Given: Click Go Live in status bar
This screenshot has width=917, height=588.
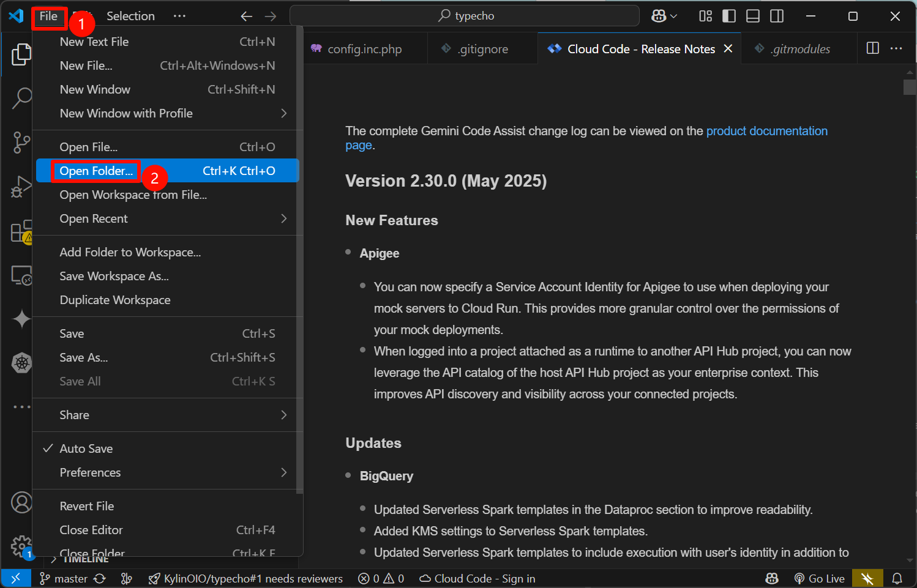Looking at the screenshot, I should (x=819, y=578).
